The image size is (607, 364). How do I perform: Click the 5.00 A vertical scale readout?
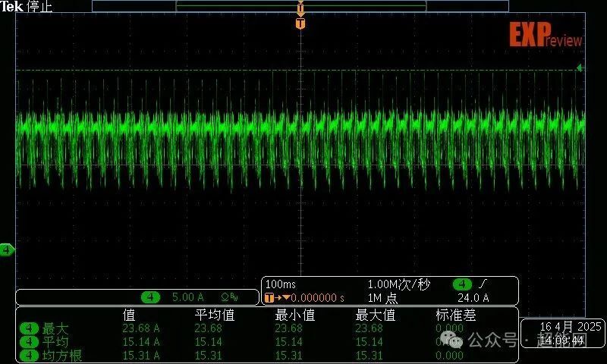tap(189, 297)
